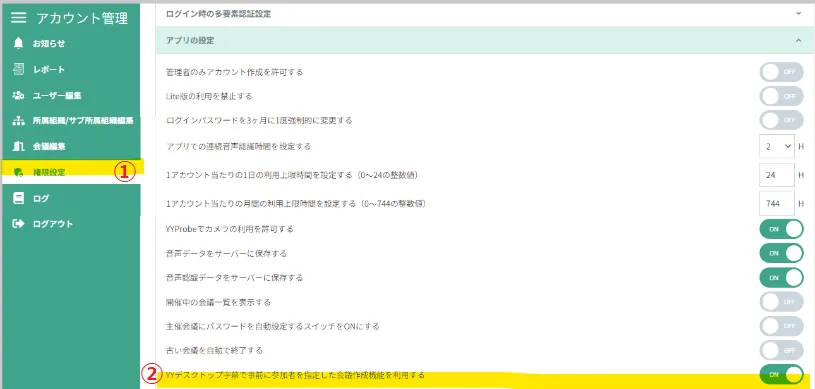The width and height of the screenshot is (815, 389).
Task: Click the お知らせ bell icon
Action: 19,43
